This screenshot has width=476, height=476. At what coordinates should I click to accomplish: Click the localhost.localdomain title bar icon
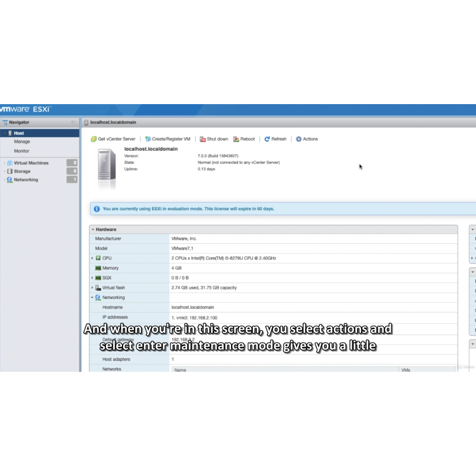tap(86, 122)
